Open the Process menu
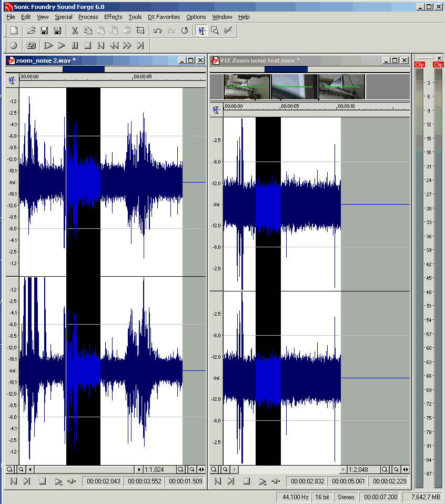 pyautogui.click(x=88, y=17)
